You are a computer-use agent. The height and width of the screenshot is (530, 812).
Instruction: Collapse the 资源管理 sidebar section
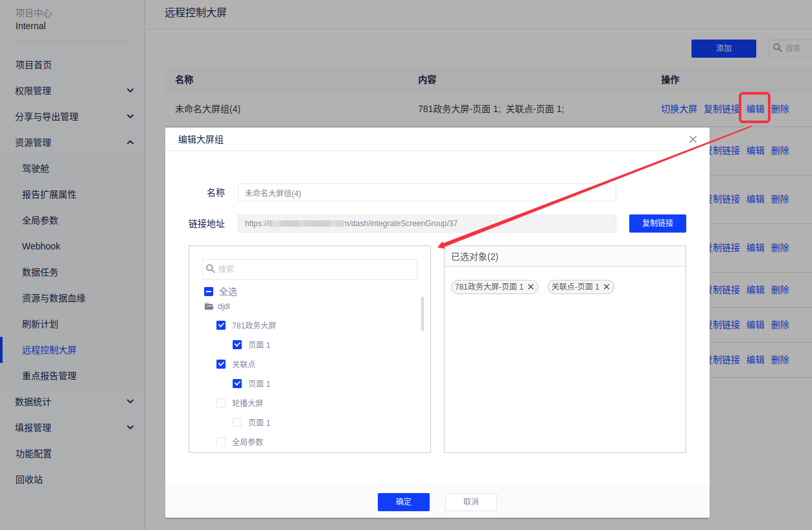pyautogui.click(x=130, y=143)
